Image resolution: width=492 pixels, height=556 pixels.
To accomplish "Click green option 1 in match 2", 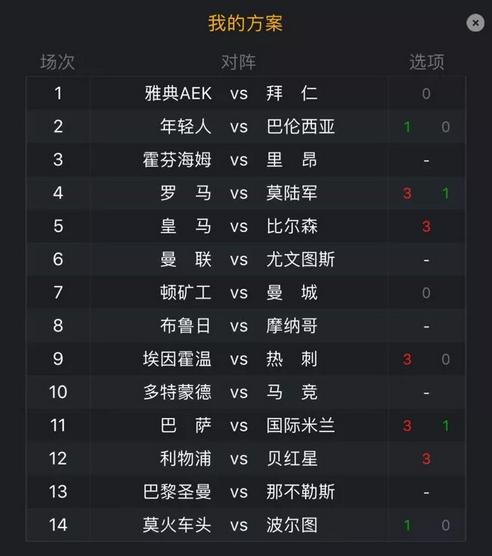I will [407, 127].
